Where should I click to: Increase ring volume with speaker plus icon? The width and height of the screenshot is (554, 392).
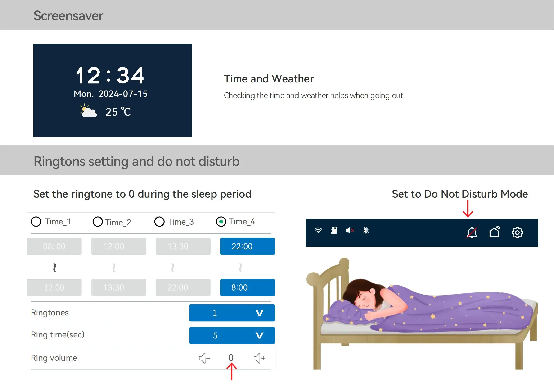point(259,358)
